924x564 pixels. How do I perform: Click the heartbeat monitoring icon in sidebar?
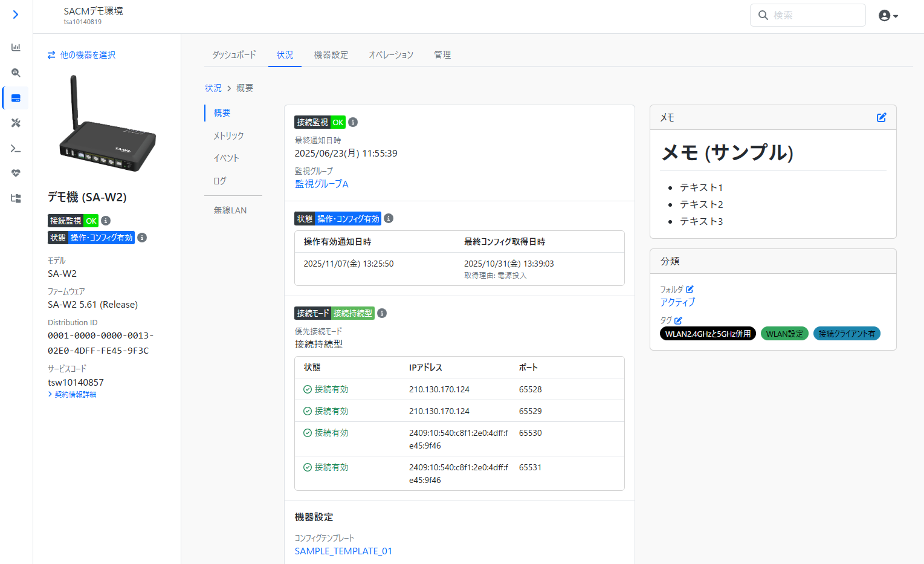[16, 173]
